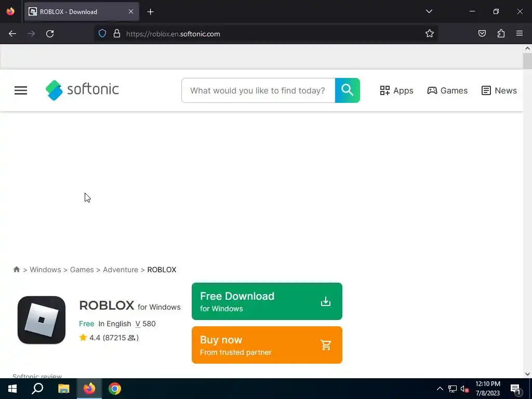Click the address bar URL
The width and height of the screenshot is (532, 399).
[x=173, y=34]
